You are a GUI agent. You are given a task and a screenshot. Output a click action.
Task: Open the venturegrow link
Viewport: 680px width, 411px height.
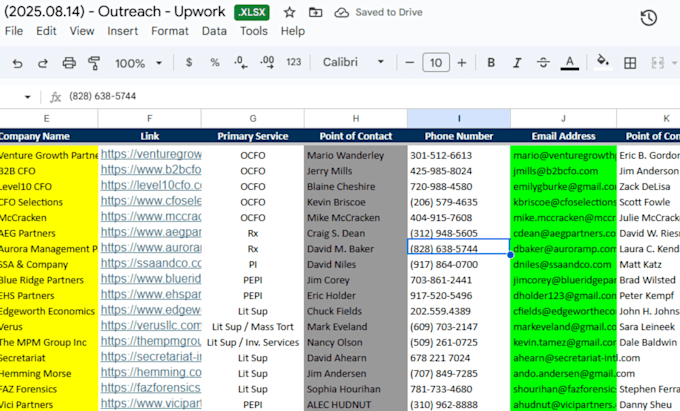(x=151, y=154)
